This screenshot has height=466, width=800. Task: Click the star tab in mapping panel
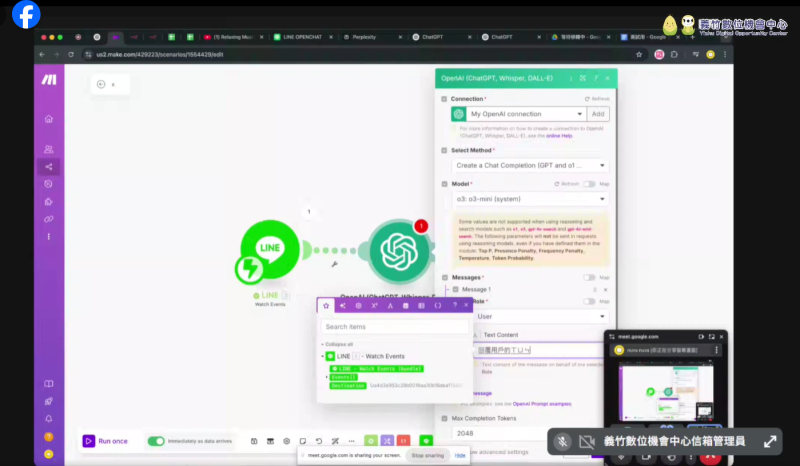point(327,305)
